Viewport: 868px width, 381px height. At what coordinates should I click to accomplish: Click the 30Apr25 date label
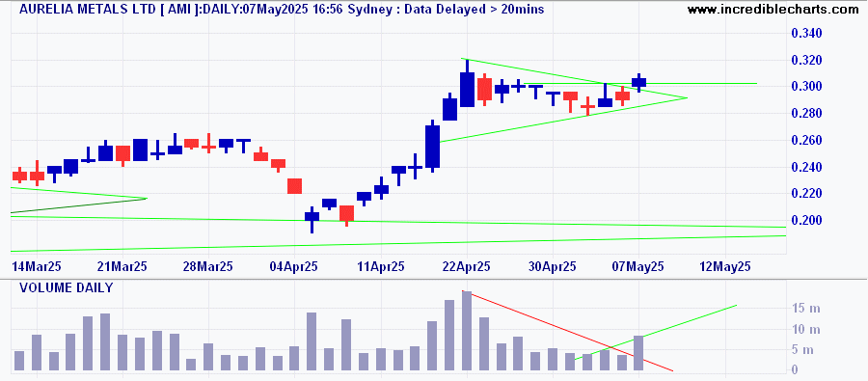coord(553,266)
